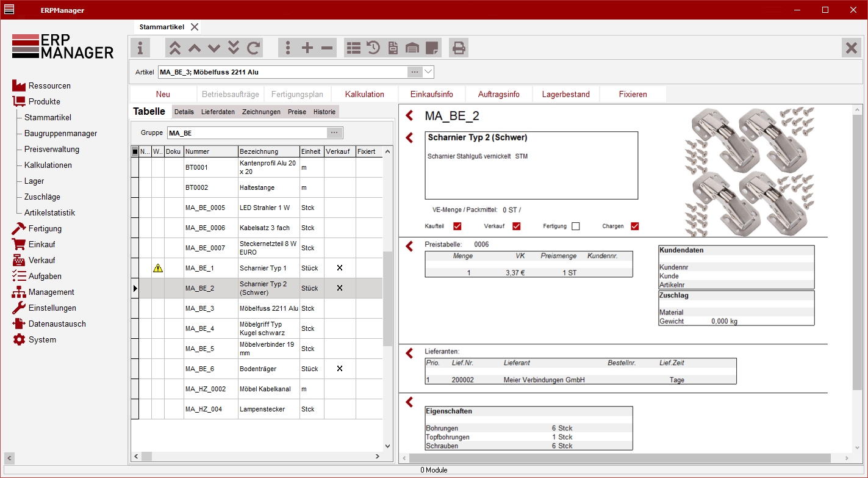The height and width of the screenshot is (478, 868).
Task: Remove record with minus icon
Action: [x=328, y=48]
